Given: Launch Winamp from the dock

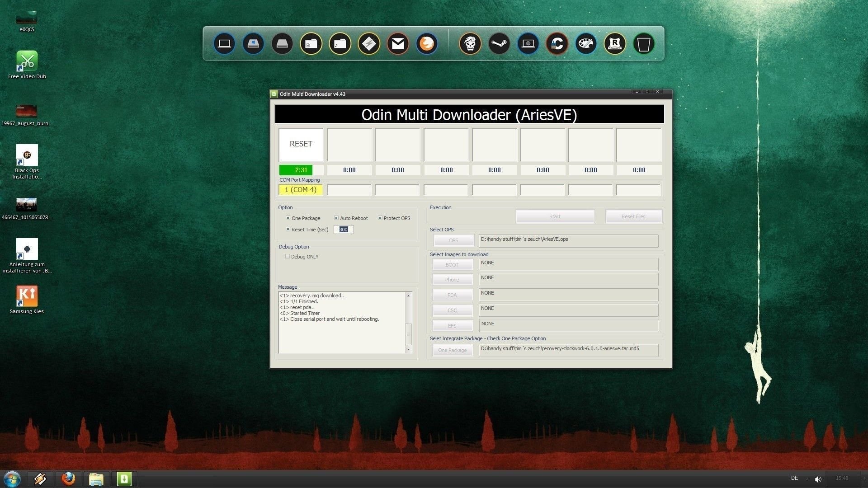Looking at the screenshot, I should (x=369, y=44).
